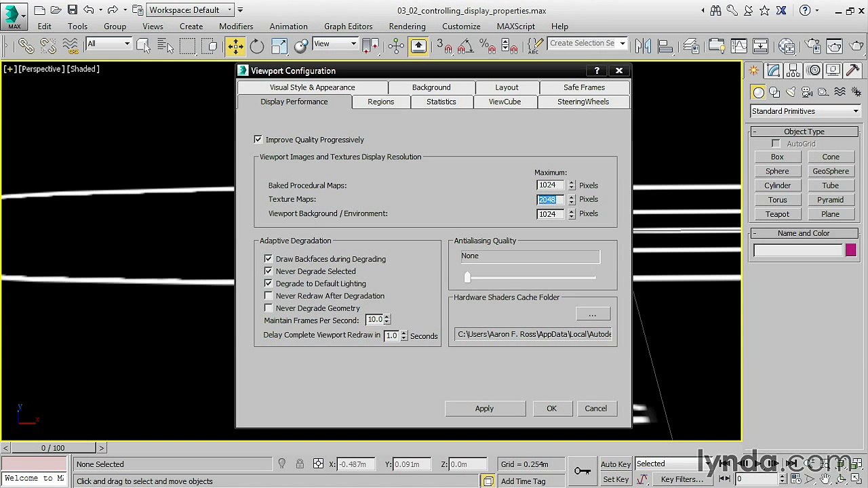
Task: Activate the Select and Move tool
Action: pos(235,45)
